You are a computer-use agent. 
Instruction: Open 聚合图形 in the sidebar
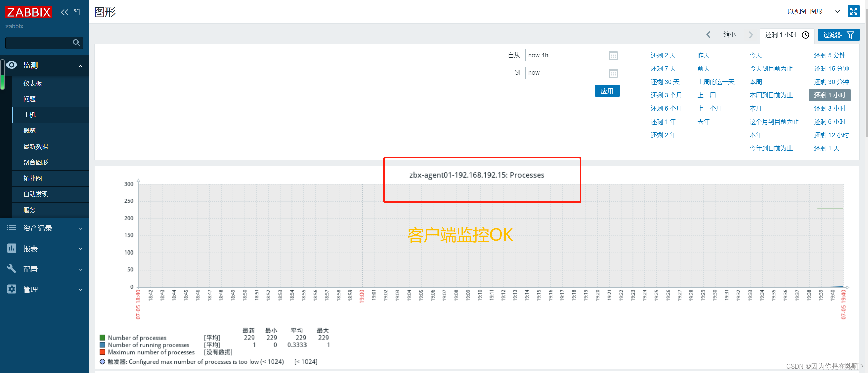point(50,162)
